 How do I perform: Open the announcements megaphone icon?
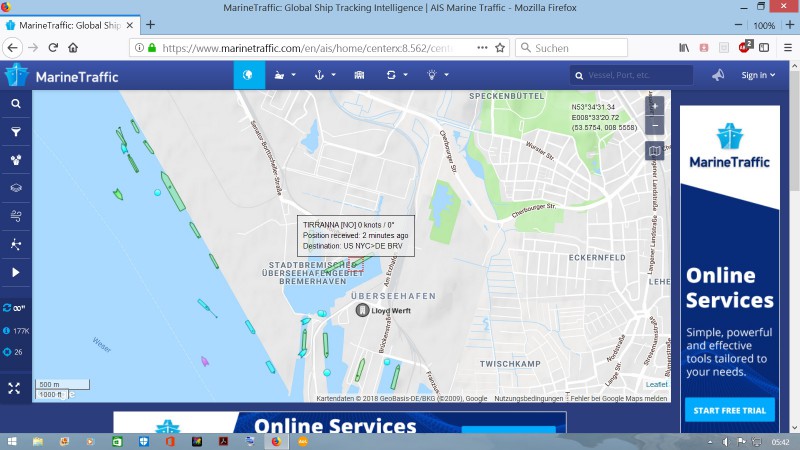[718, 75]
